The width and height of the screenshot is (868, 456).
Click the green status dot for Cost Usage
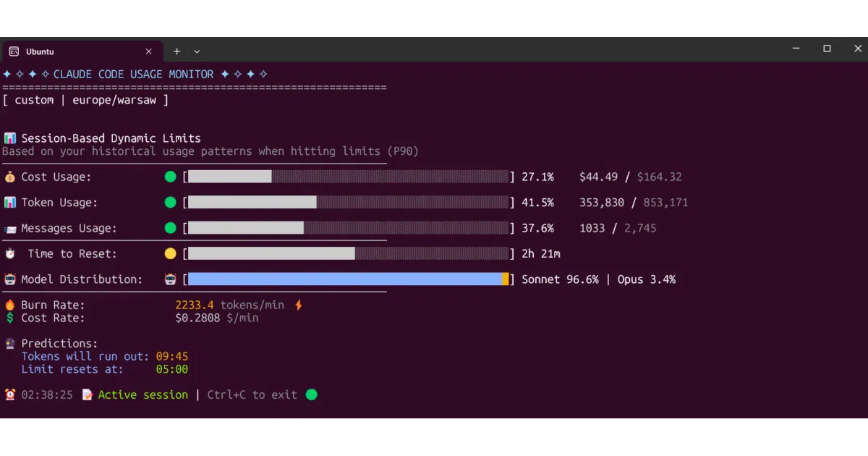click(x=171, y=177)
